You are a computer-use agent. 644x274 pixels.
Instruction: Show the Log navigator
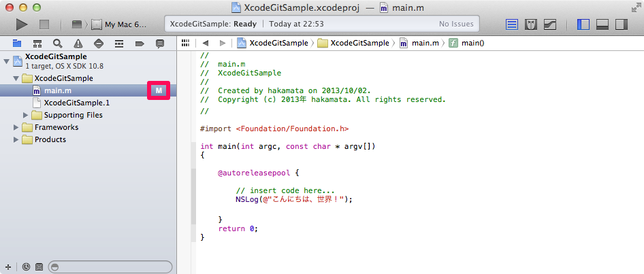click(160, 44)
